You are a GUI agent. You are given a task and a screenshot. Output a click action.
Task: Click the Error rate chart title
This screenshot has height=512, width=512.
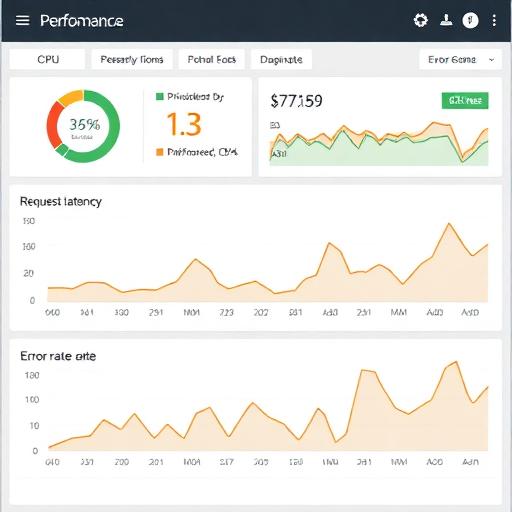58,356
